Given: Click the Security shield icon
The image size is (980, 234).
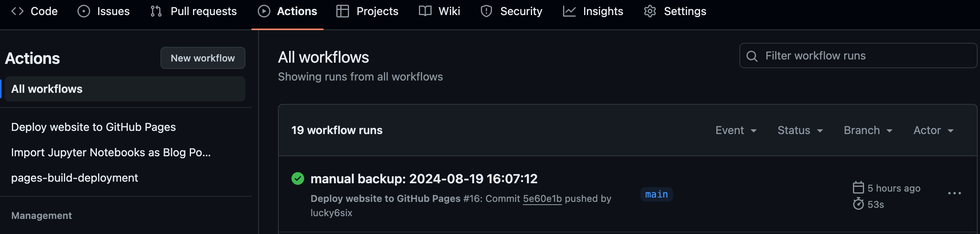Looking at the screenshot, I should point(486,11).
